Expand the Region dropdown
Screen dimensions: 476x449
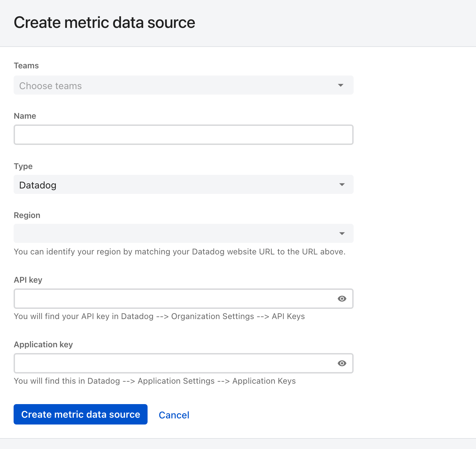pos(184,233)
